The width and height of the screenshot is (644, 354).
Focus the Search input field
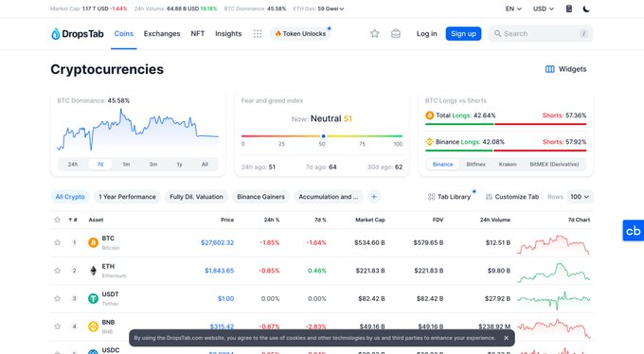pyautogui.click(x=541, y=34)
